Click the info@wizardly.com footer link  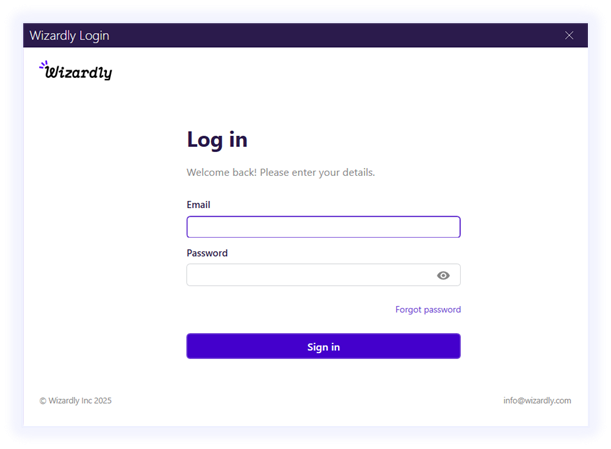coord(537,401)
